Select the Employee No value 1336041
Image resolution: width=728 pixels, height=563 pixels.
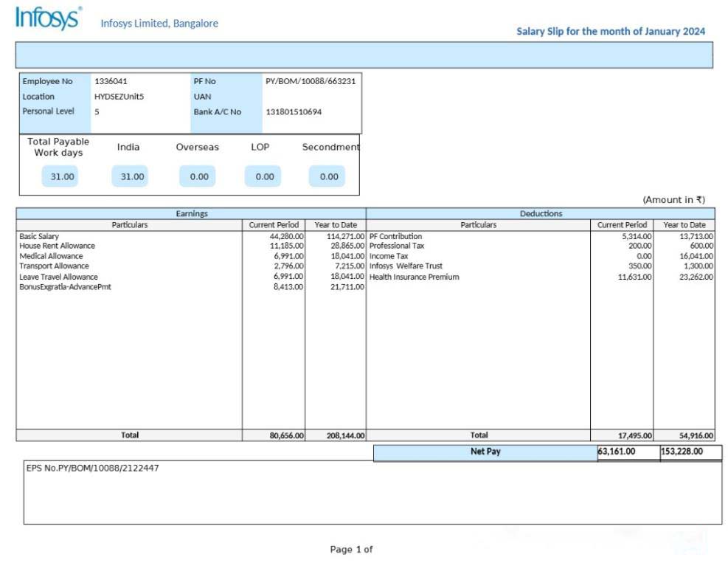point(111,82)
